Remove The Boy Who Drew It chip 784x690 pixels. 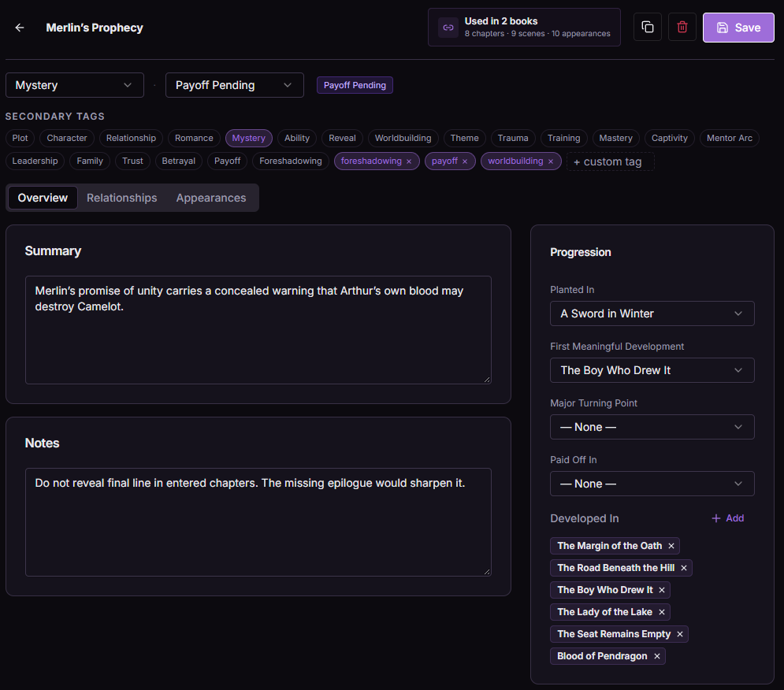(x=662, y=590)
